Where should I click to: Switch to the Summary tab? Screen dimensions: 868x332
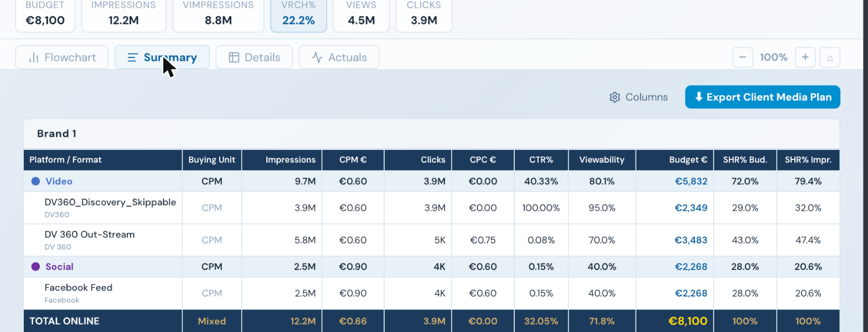tap(162, 58)
